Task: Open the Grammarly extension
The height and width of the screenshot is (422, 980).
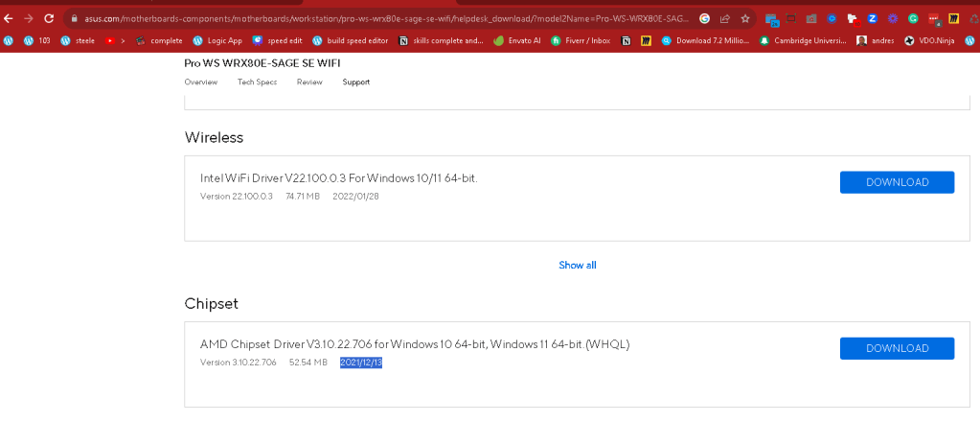Action: [913, 19]
